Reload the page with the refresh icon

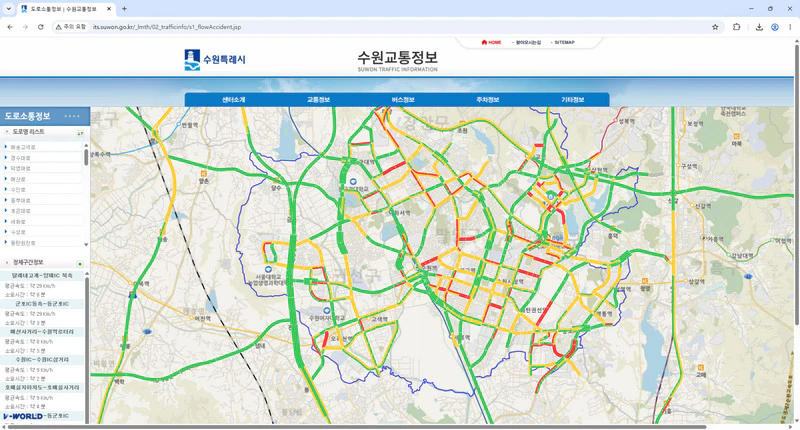pos(40,27)
